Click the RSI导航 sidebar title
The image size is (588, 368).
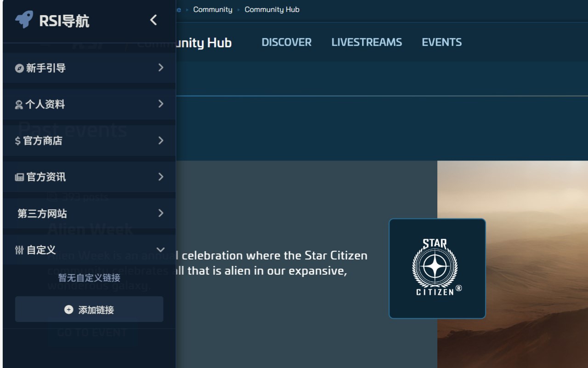tap(64, 21)
